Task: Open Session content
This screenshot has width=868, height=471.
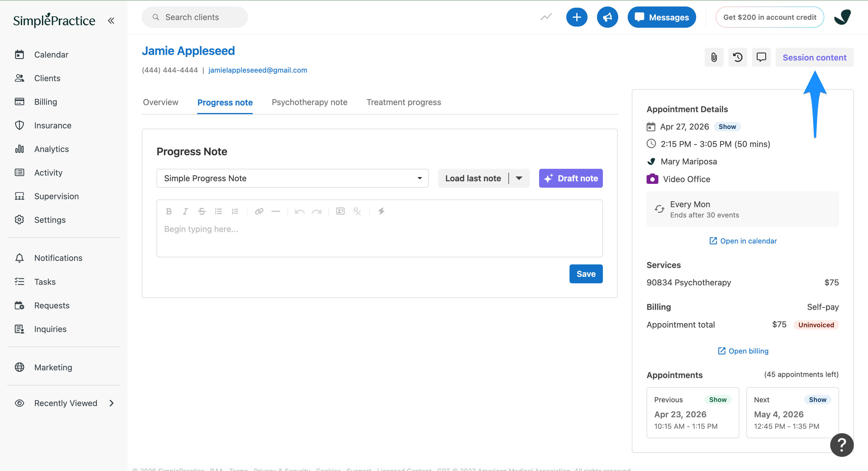Action: pyautogui.click(x=815, y=57)
